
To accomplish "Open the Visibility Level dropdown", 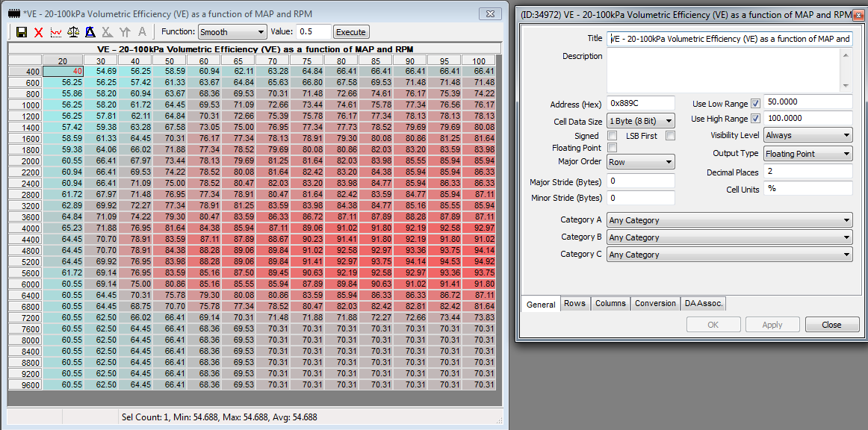I will point(807,135).
